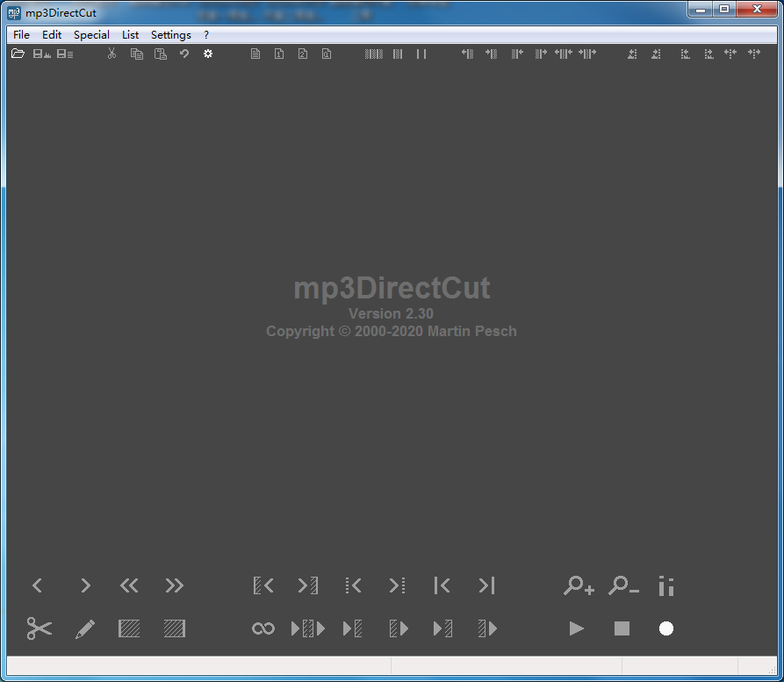This screenshot has height=682, width=784.
Task: Click dotted-line left chevron icon
Action: (353, 585)
